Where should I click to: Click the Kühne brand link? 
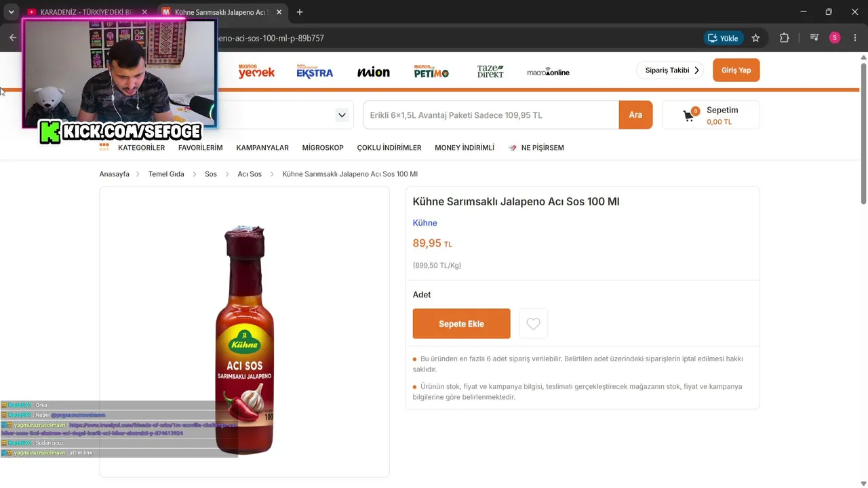(425, 223)
